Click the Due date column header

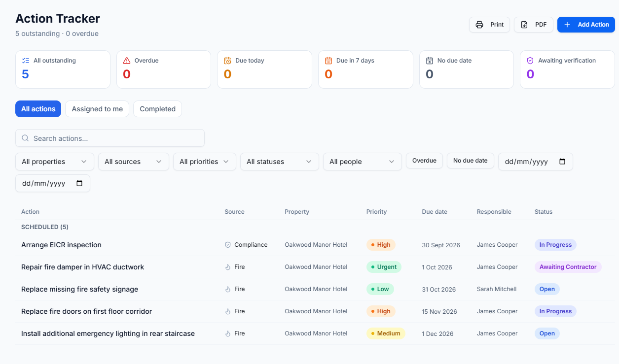[x=435, y=212]
